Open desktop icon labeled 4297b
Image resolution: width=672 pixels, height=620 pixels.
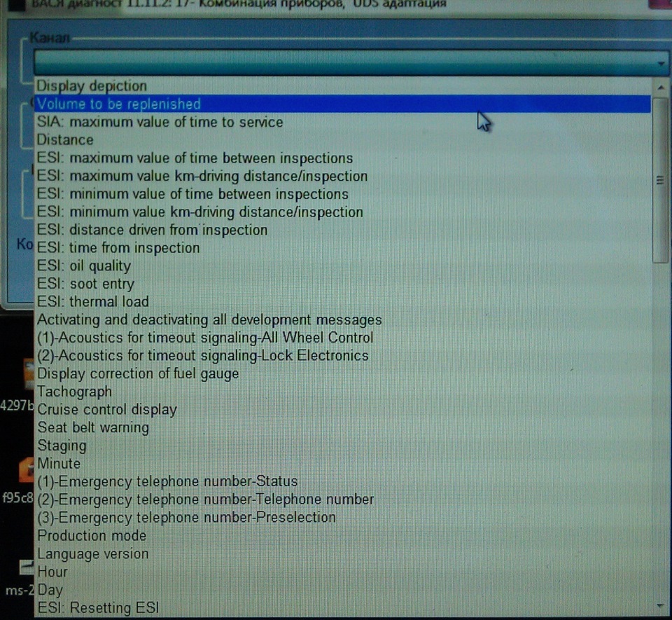point(27,374)
